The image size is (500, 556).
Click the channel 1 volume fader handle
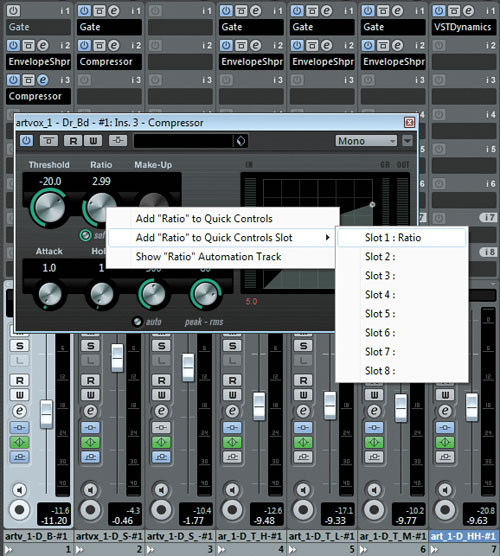point(46,413)
